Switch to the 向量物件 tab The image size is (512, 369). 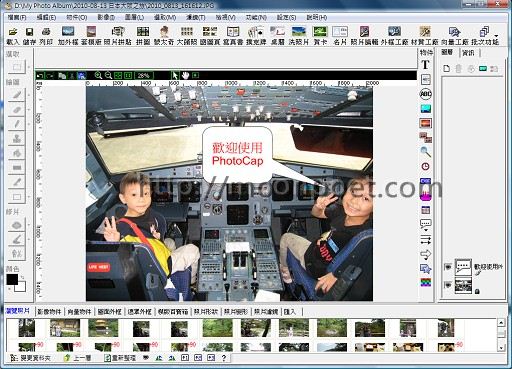[x=79, y=312]
